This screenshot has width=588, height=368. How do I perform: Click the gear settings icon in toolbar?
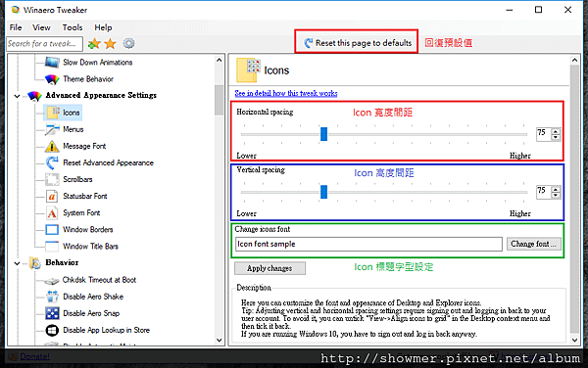[128, 43]
